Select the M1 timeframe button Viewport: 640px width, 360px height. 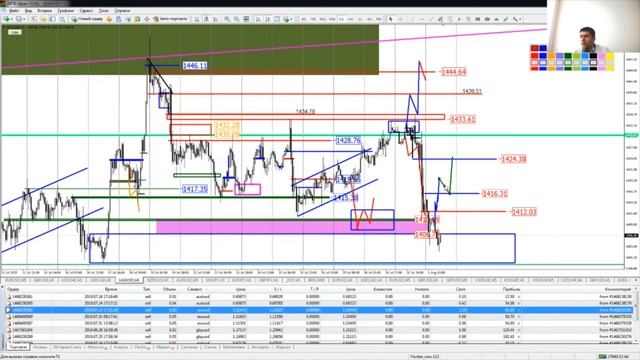(x=304, y=19)
